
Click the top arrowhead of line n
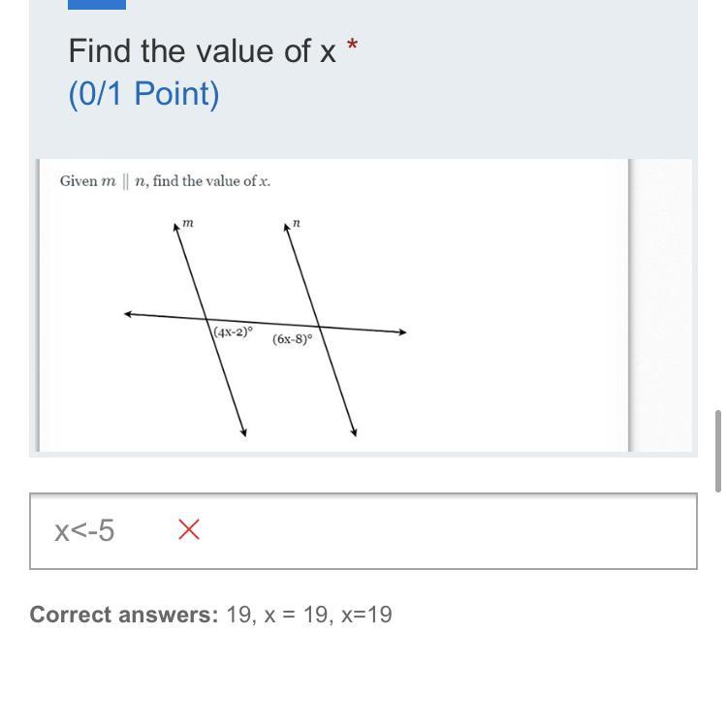pyautogui.click(x=286, y=228)
